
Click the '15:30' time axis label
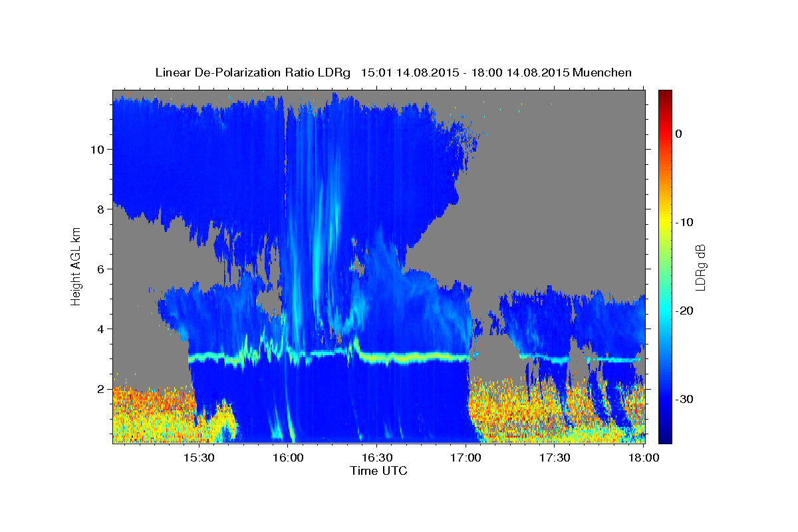199,458
